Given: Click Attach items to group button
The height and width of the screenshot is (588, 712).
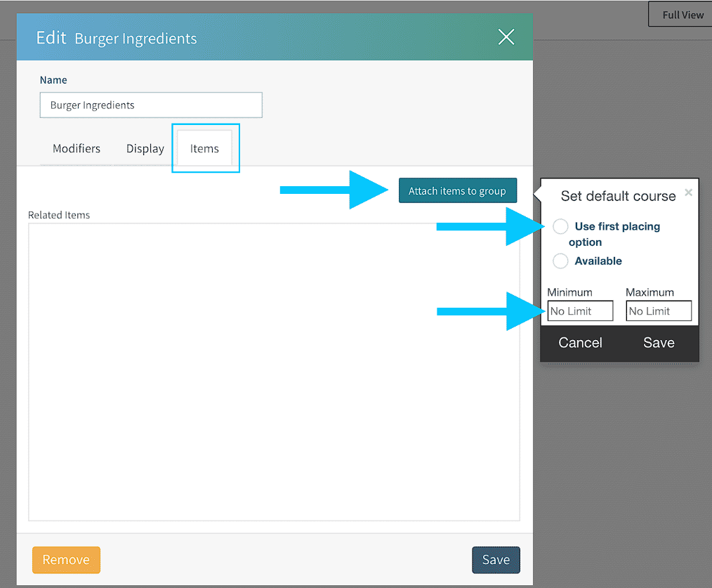Looking at the screenshot, I should pyautogui.click(x=457, y=191).
